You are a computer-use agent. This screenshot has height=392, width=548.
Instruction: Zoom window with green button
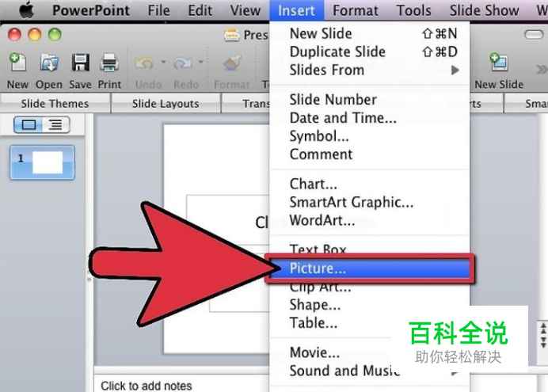(55, 35)
